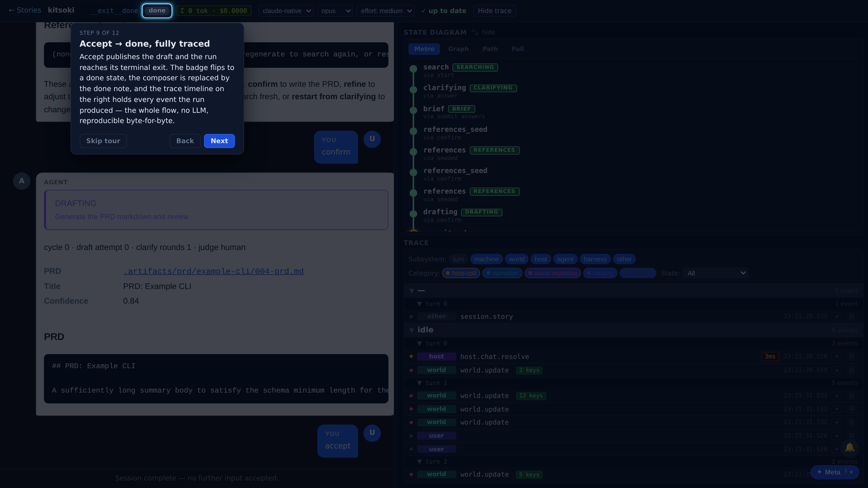Viewport: 868px width, 488px height.
Task: Collapse turn 0 with 2 events
Action: pyautogui.click(x=420, y=343)
